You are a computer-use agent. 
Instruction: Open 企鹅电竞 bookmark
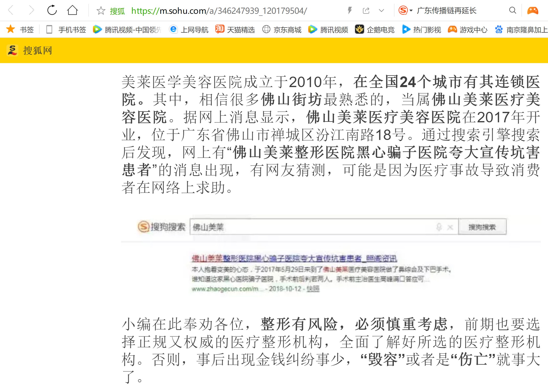tap(375, 30)
